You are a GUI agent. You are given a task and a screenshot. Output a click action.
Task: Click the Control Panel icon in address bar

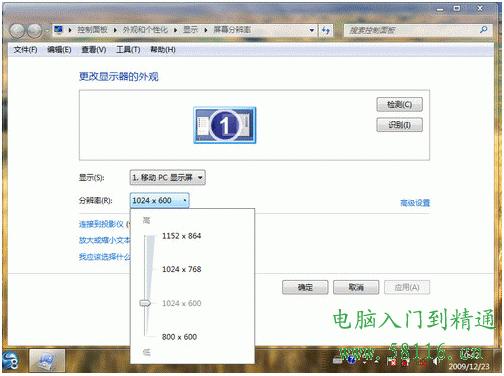click(x=58, y=30)
